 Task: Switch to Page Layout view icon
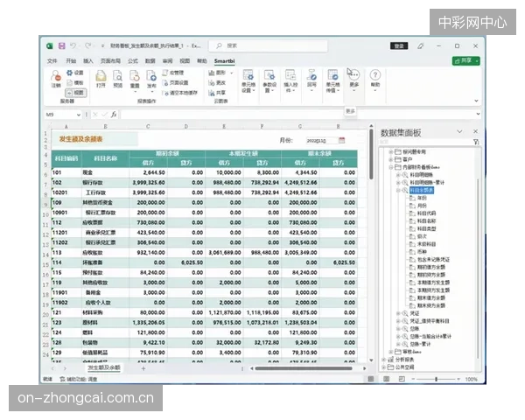click(386, 379)
